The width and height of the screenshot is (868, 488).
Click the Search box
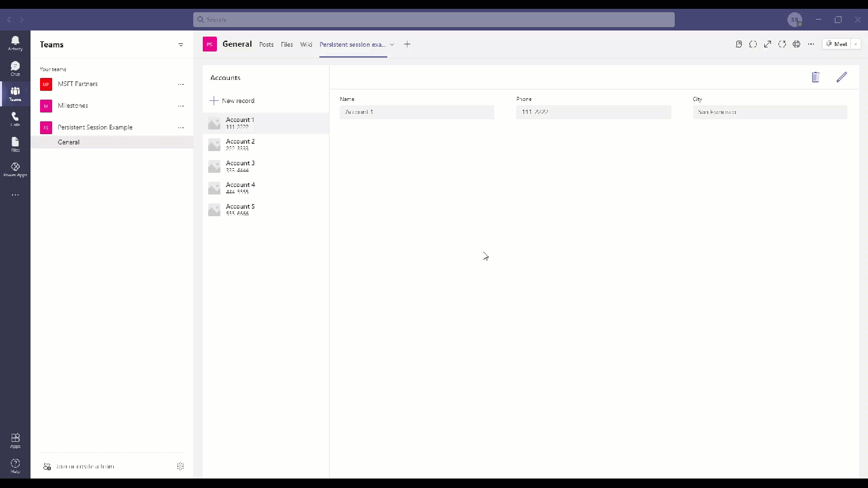click(x=434, y=20)
